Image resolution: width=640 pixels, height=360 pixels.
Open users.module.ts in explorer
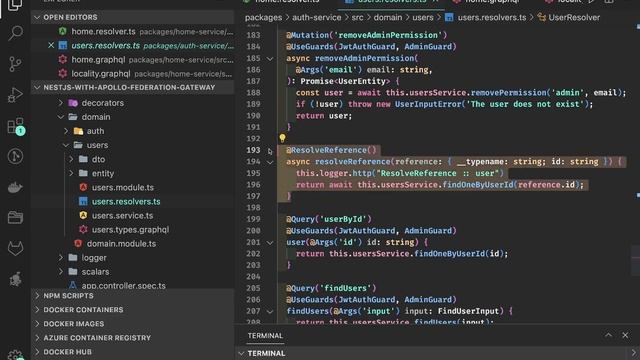pyautogui.click(x=122, y=187)
